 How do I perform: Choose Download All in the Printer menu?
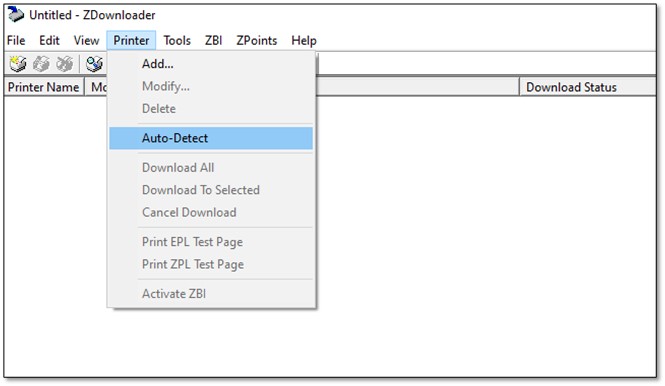pyautogui.click(x=211, y=168)
